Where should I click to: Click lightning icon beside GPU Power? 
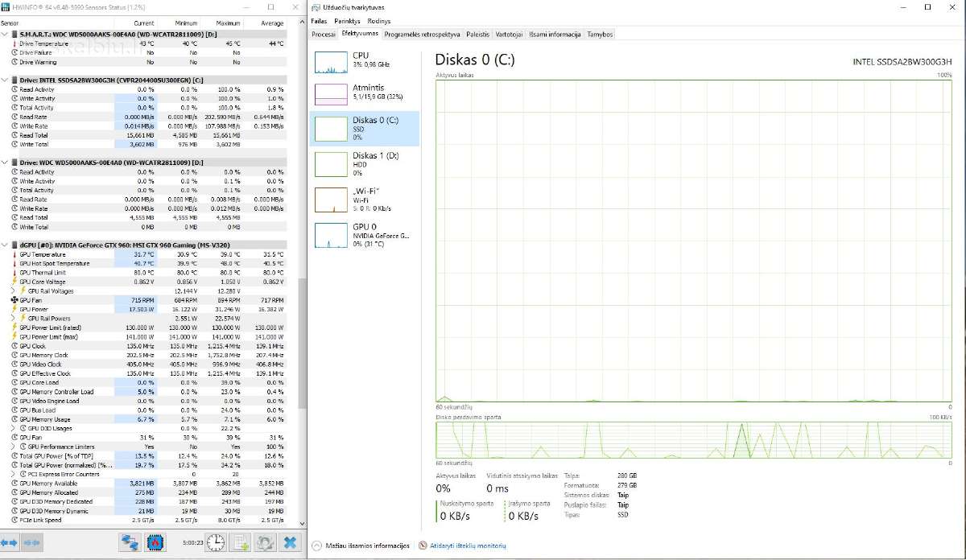click(14, 309)
